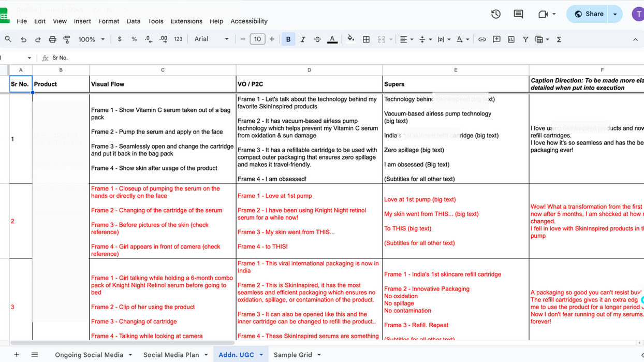Click the Share button
Image resolution: width=644 pixels, height=362 pixels.
[589, 14]
